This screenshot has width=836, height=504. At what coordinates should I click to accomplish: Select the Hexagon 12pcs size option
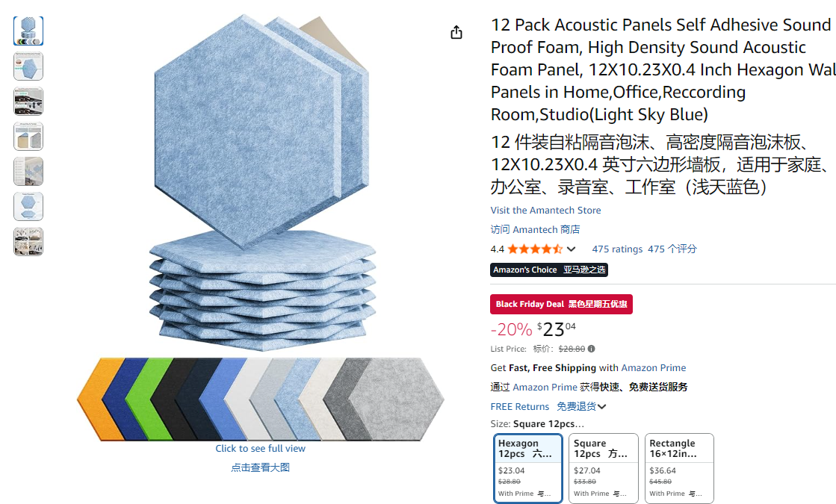click(528, 468)
